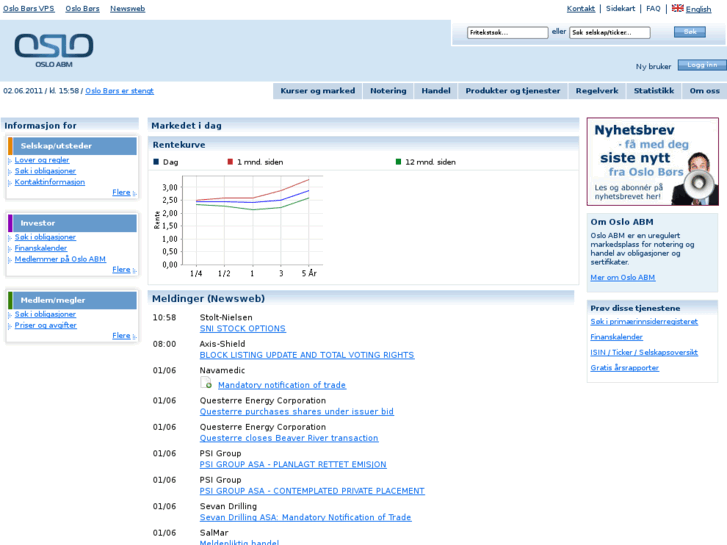The width and height of the screenshot is (727, 545).
Task: Open the FAQ link
Action: pos(653,8)
